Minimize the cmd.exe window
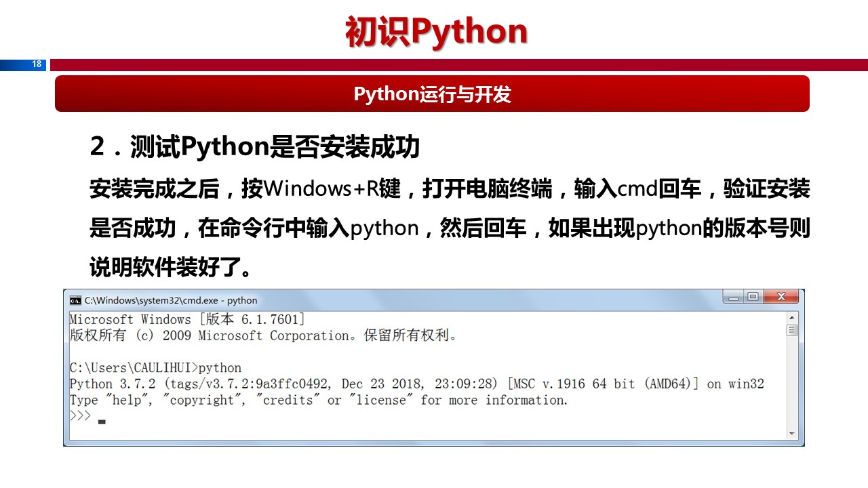Image resolution: width=868 pixels, height=488 pixels. (x=733, y=297)
